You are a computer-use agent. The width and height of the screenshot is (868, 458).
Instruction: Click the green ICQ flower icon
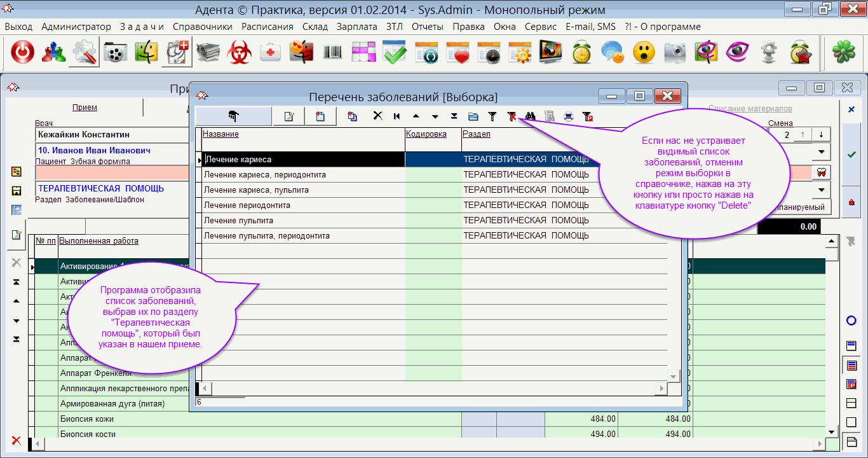843,53
